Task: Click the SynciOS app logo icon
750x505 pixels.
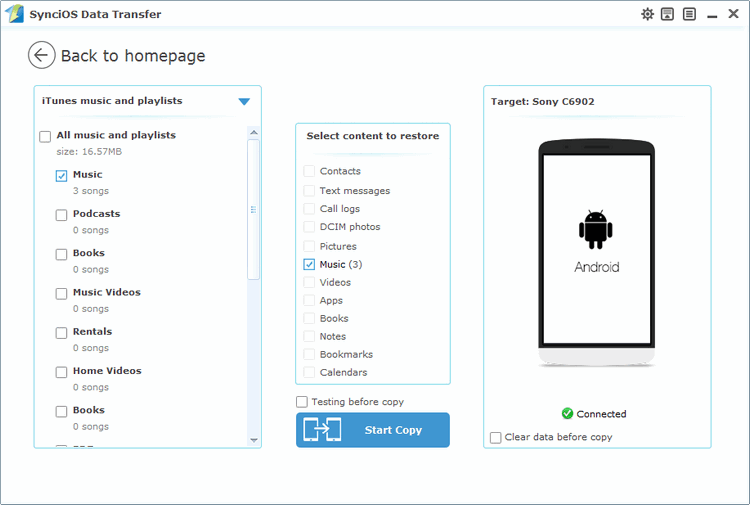Action: pos(14,13)
